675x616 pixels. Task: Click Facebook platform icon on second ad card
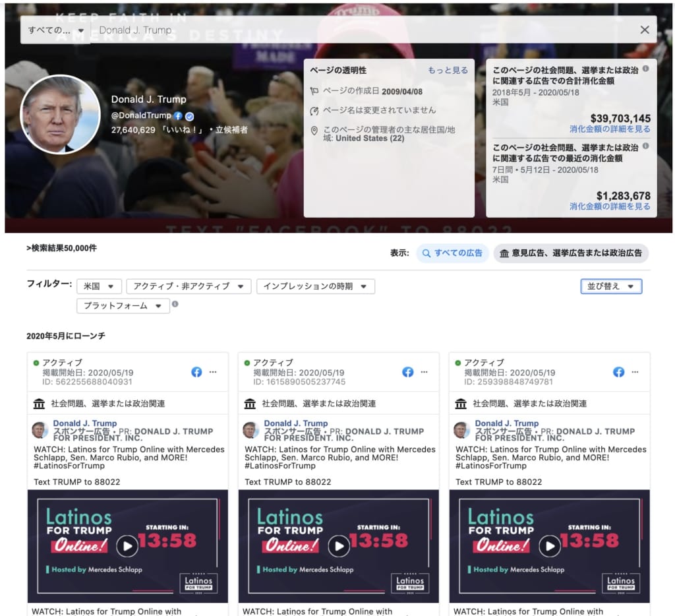[x=407, y=372]
